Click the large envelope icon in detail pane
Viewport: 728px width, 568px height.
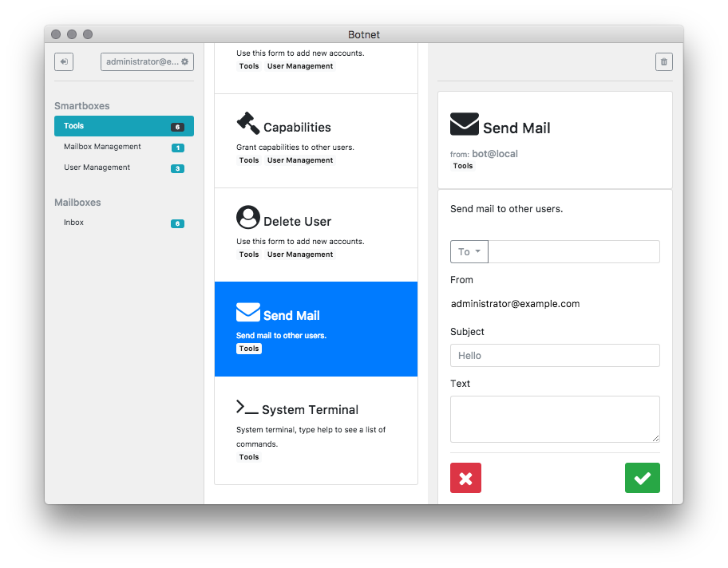465,124
